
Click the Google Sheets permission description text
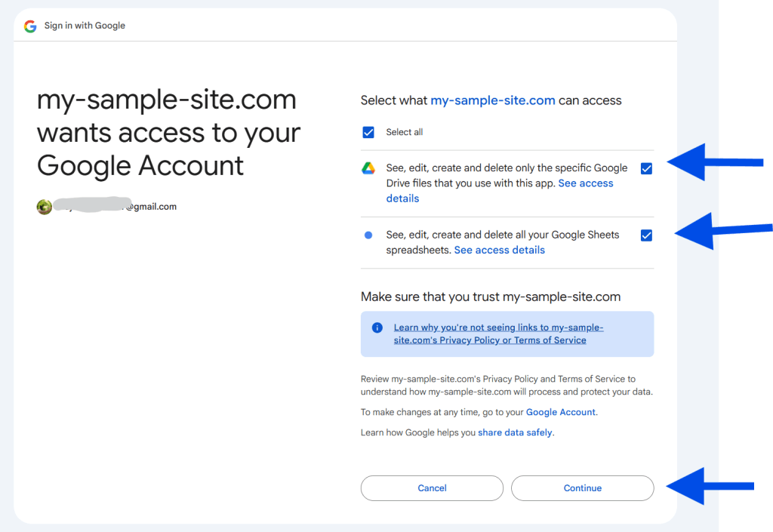(x=502, y=242)
